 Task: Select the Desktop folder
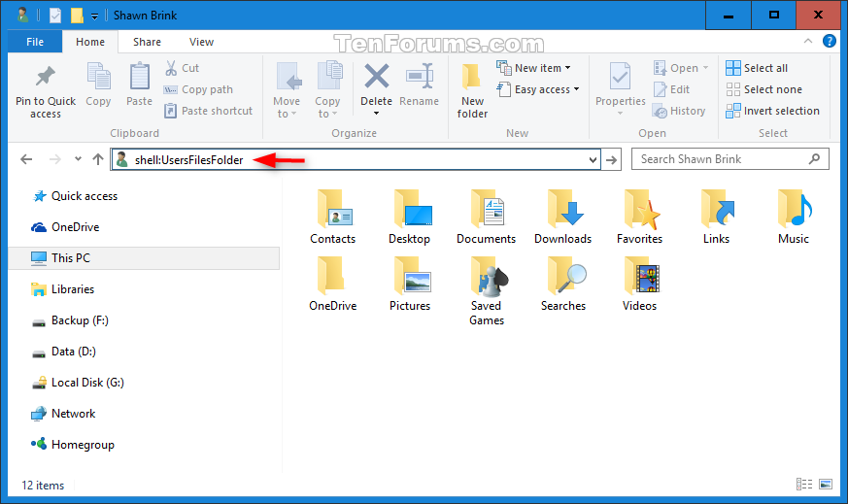click(409, 217)
